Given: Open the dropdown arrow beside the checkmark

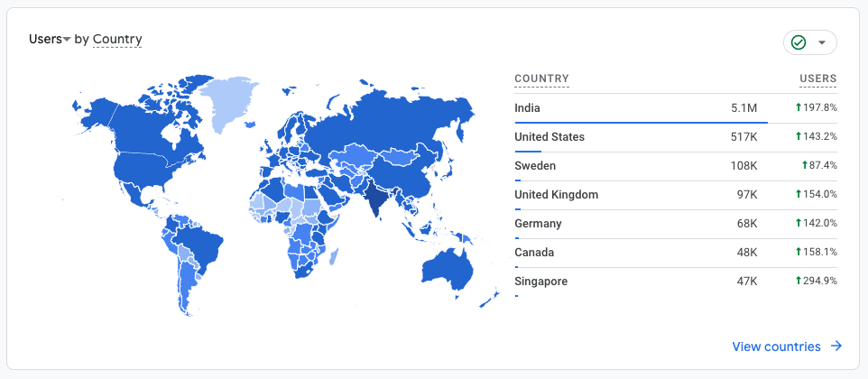Looking at the screenshot, I should pyautogui.click(x=821, y=42).
